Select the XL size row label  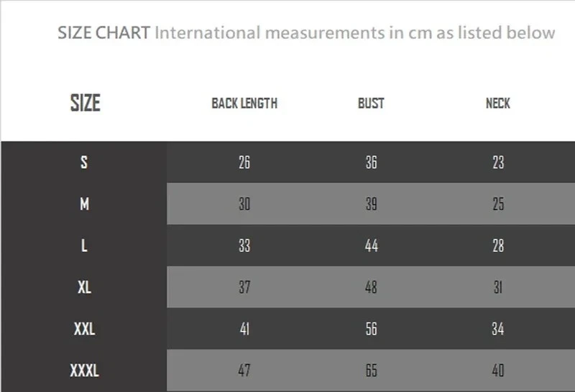84,287
